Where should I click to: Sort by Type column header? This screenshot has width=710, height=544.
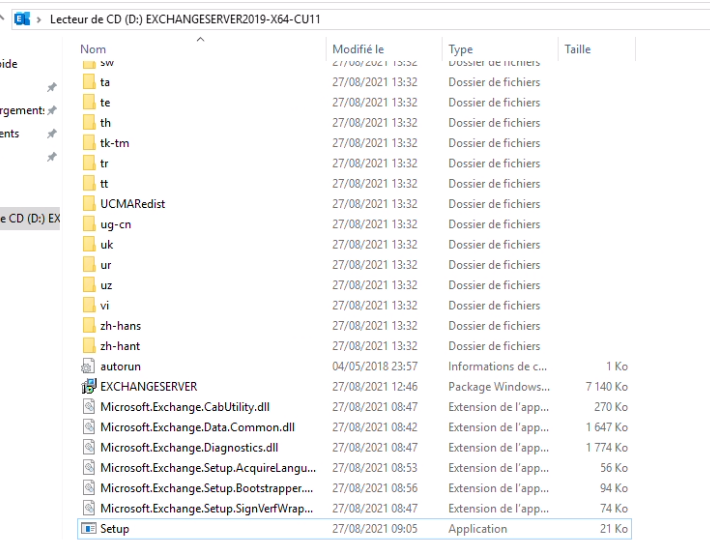click(x=461, y=49)
